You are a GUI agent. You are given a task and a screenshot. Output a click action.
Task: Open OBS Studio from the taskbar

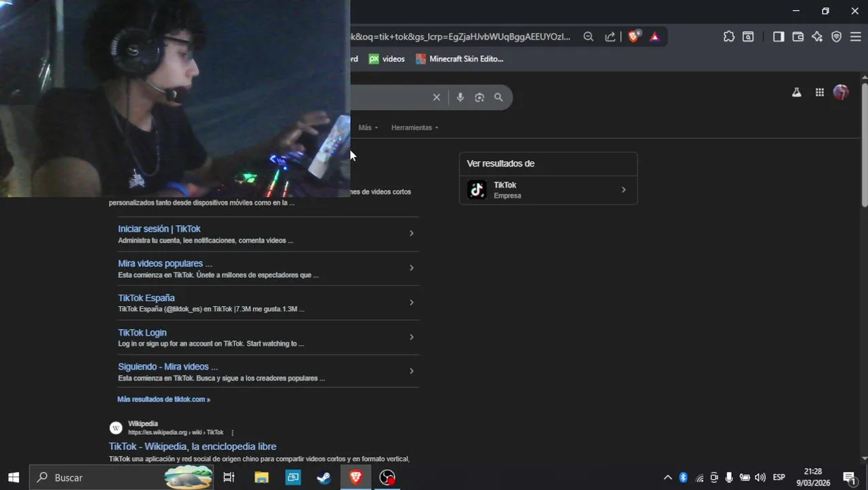(387, 478)
